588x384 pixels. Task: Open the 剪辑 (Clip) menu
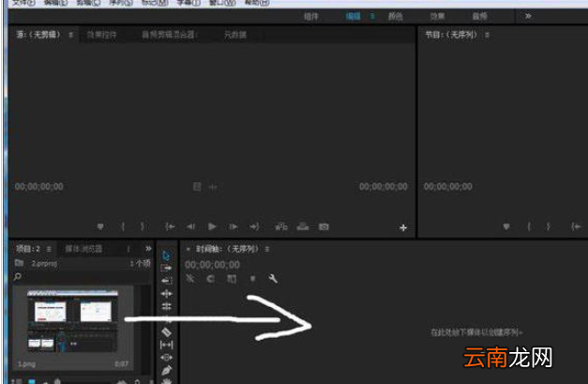[88, 2]
